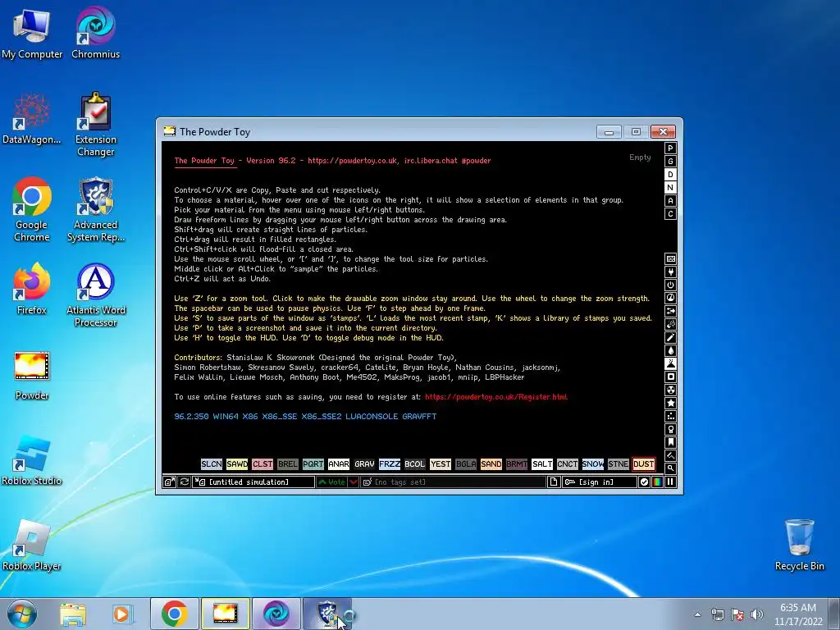Select the BRMT element
The image size is (840, 630).
coord(517,464)
